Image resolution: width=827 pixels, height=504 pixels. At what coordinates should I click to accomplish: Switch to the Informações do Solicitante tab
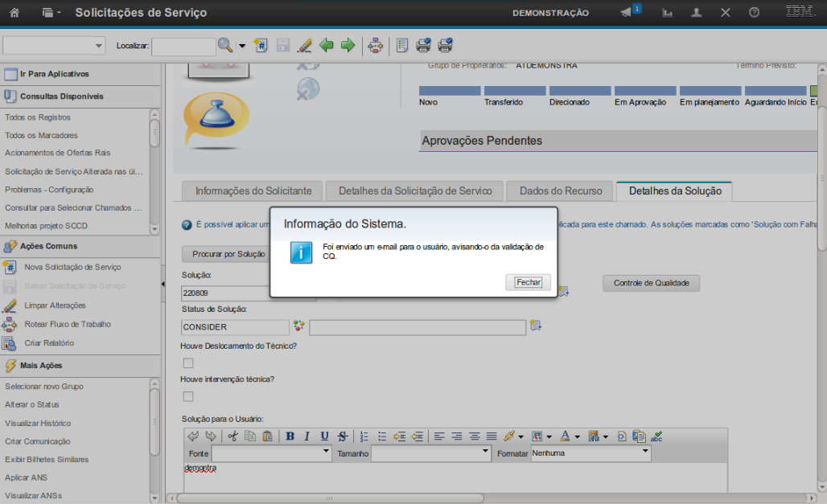pyautogui.click(x=253, y=191)
